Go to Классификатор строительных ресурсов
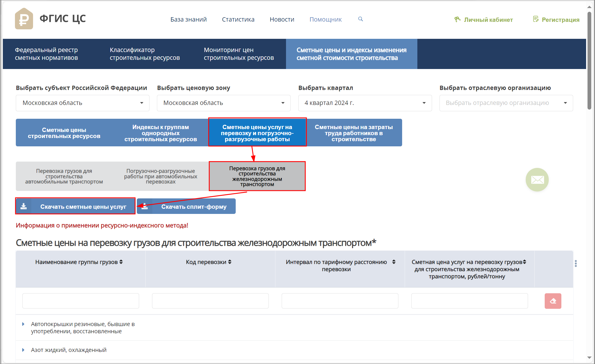Image resolution: width=595 pixels, height=364 pixels. tap(145, 54)
